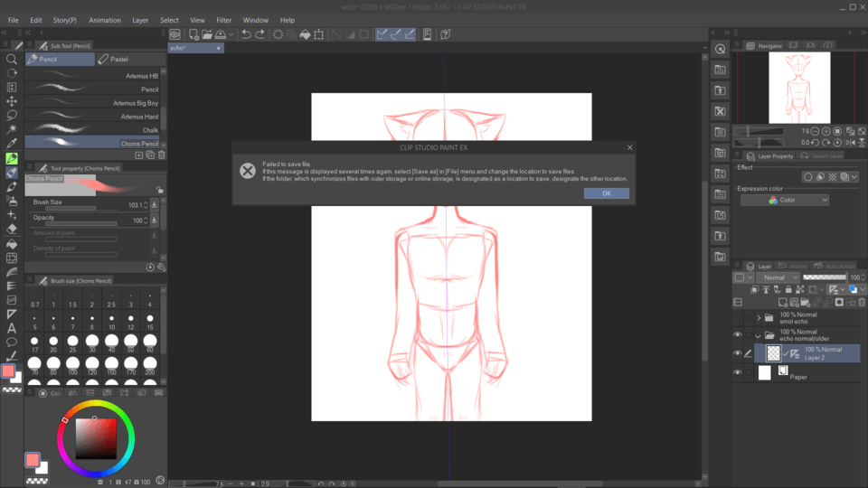Select the Zoom magnifier tool
Viewport: 868px width, 488px height.
point(11,60)
